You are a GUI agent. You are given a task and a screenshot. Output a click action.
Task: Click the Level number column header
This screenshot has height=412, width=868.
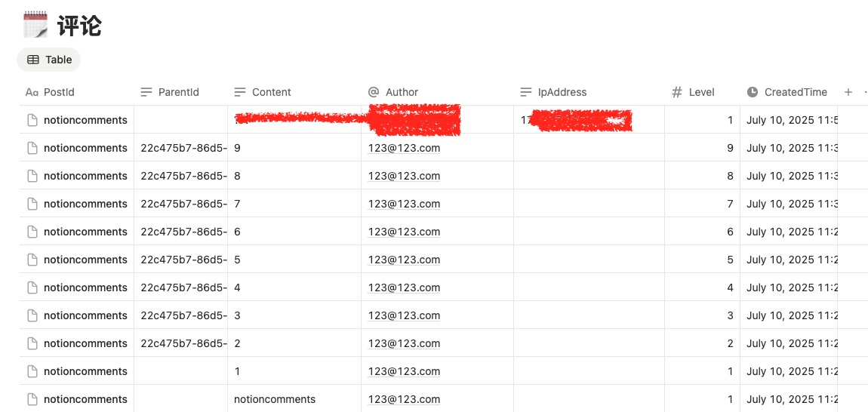coord(701,92)
